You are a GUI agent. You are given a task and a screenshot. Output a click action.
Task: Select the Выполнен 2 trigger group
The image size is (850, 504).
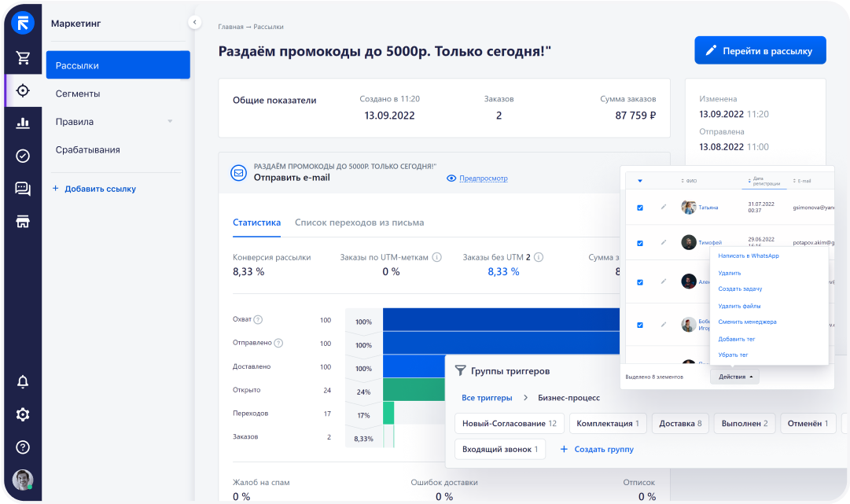pos(745,423)
